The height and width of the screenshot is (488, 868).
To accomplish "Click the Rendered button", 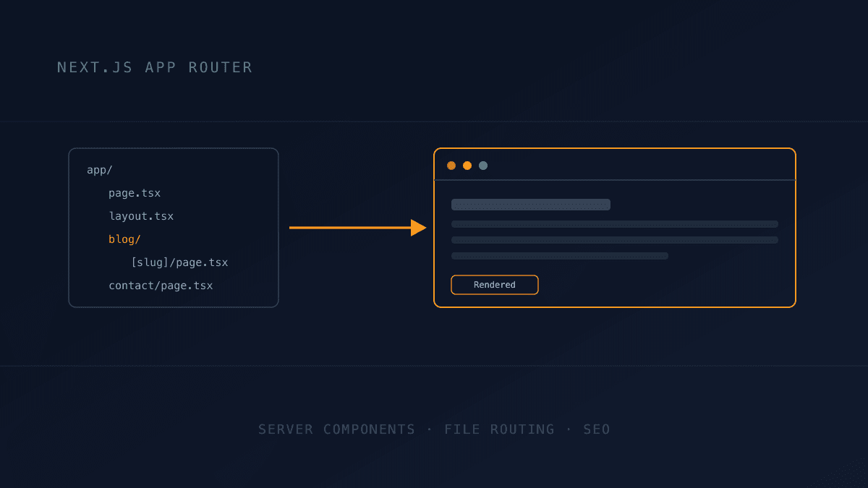I will pos(495,285).
